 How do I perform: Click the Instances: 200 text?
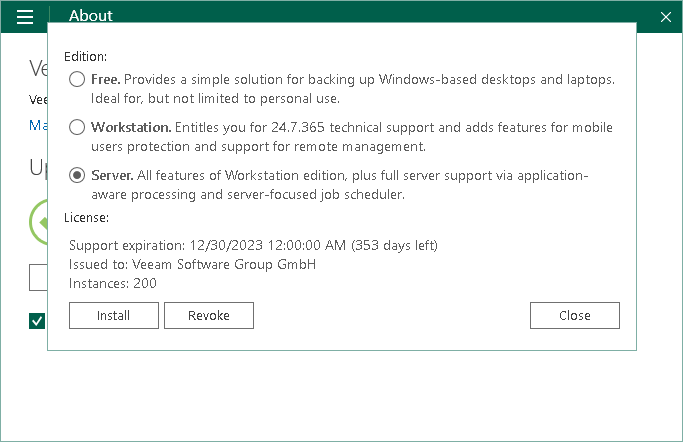113,283
